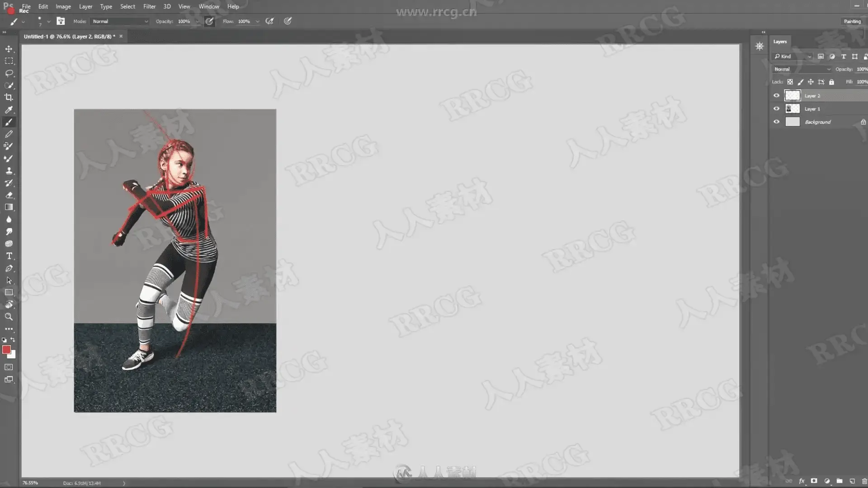
Task: Select the Crop tool
Action: [x=9, y=97]
